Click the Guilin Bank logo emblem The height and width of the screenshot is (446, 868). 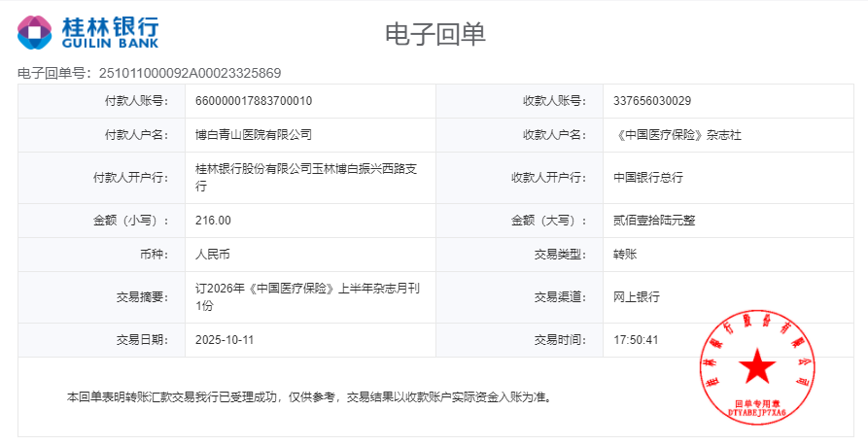click(35, 32)
